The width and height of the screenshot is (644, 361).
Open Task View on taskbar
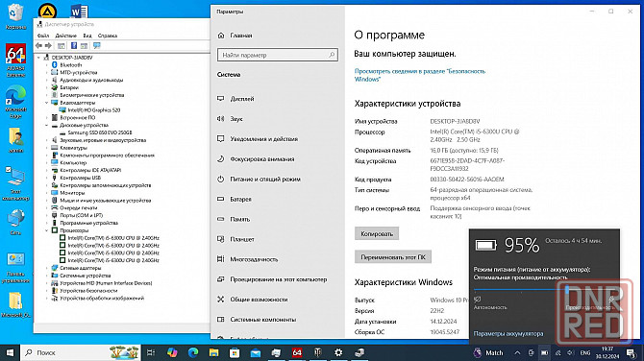click(x=151, y=352)
